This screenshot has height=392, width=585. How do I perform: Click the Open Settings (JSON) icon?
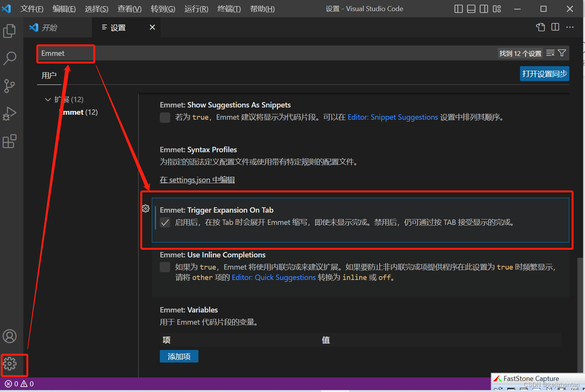[540, 27]
